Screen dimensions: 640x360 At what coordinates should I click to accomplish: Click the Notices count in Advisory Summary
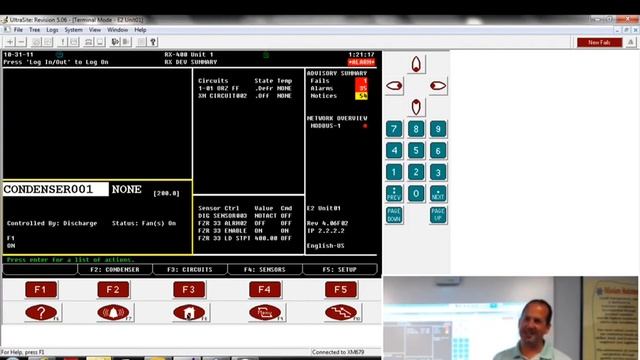pos(361,96)
